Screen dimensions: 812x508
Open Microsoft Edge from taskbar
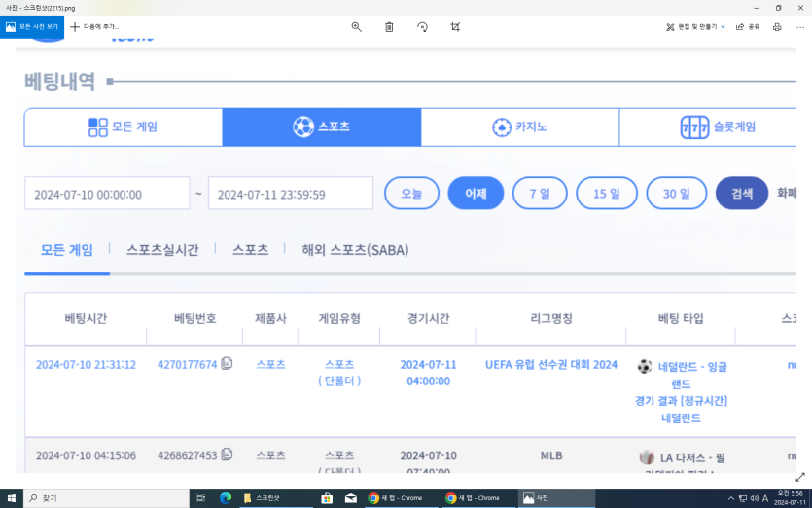pyautogui.click(x=226, y=498)
